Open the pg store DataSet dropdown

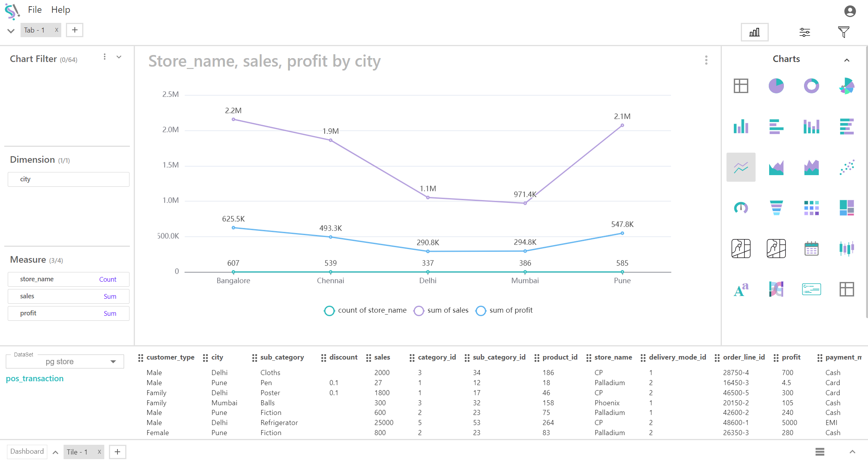(x=65, y=361)
